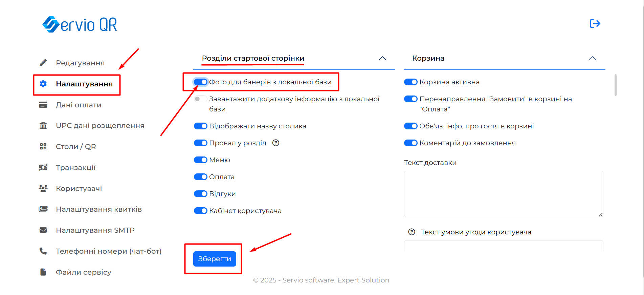Click the envelope icon for Налаштування SMTP

(43, 230)
